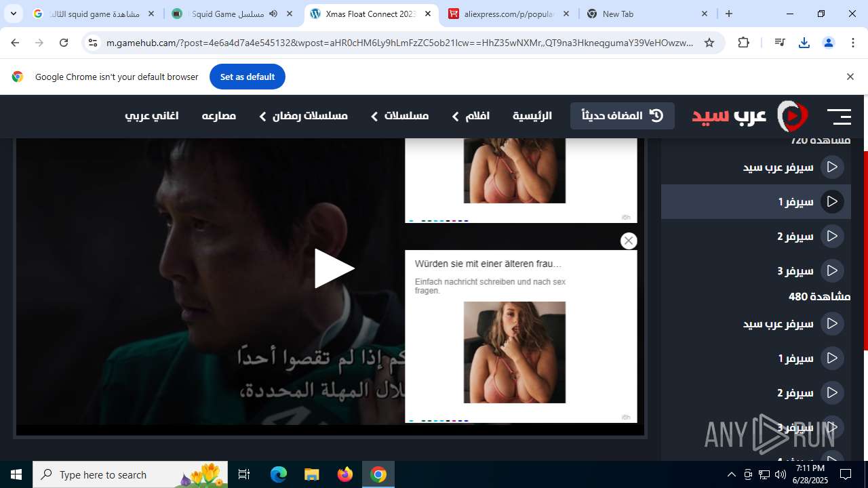Select سيرفر 1 under مشاهدة 720

click(756, 201)
